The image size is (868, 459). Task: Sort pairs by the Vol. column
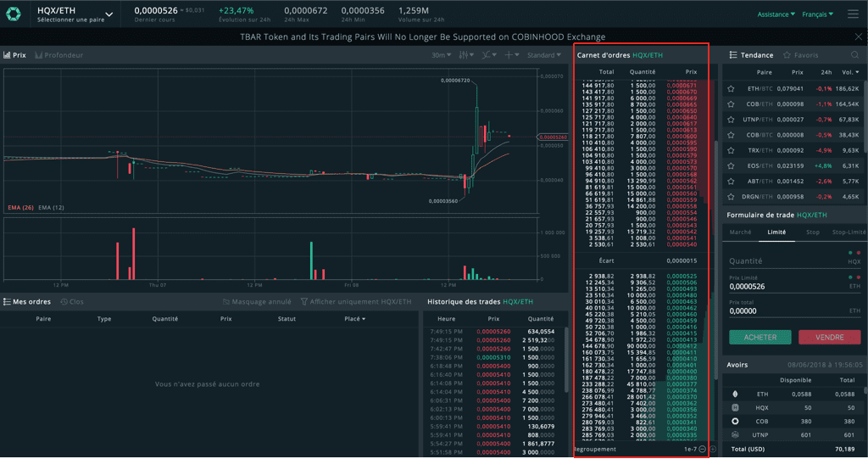(850, 72)
